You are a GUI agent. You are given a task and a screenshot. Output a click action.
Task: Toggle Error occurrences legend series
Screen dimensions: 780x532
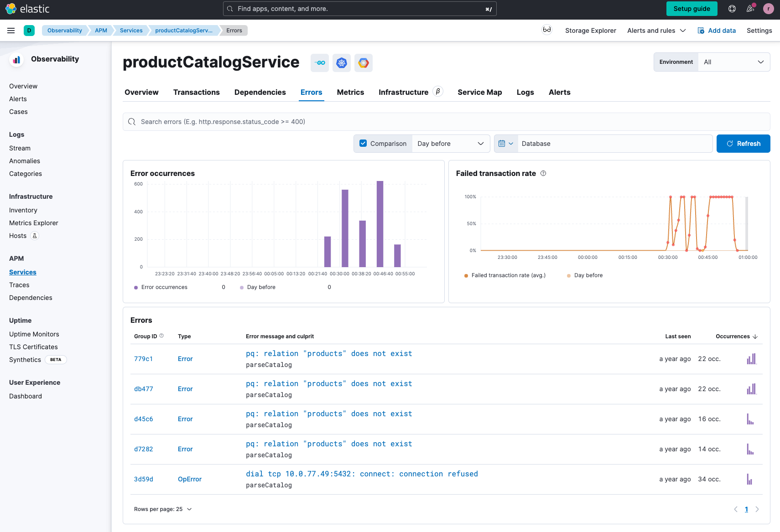tap(164, 287)
